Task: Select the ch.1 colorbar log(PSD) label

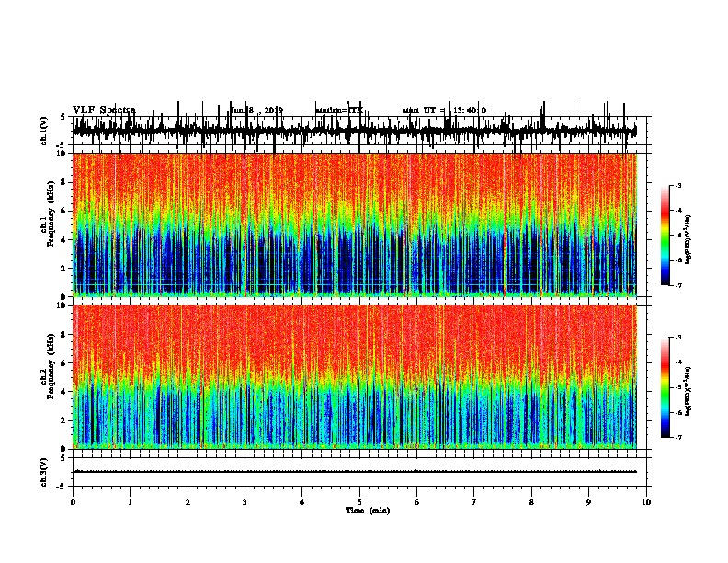Action: tap(688, 240)
